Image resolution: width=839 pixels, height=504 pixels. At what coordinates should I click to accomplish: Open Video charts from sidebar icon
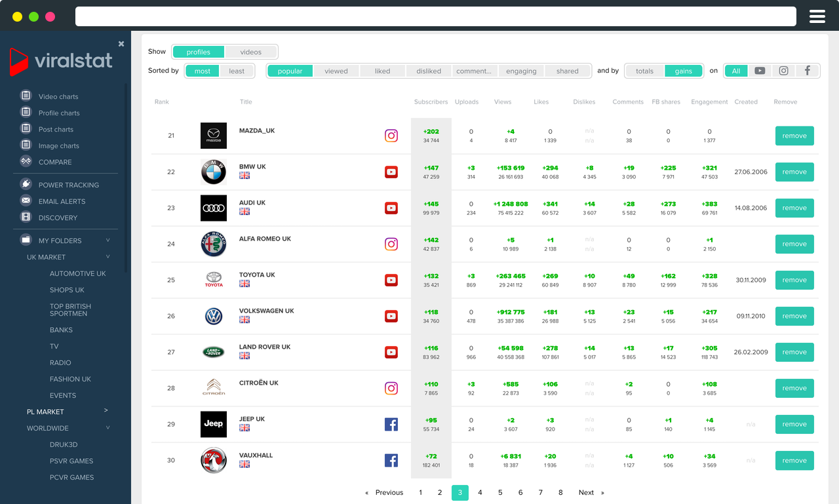coord(26,96)
